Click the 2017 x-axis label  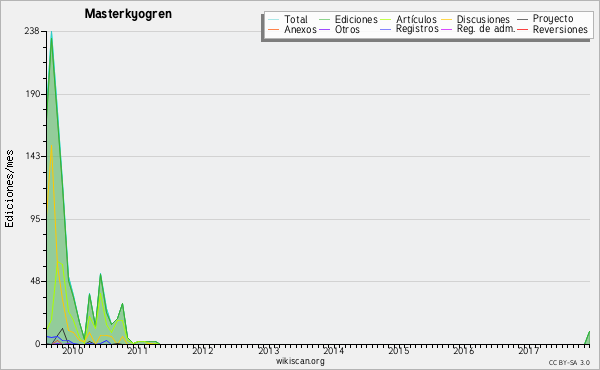coord(529,350)
